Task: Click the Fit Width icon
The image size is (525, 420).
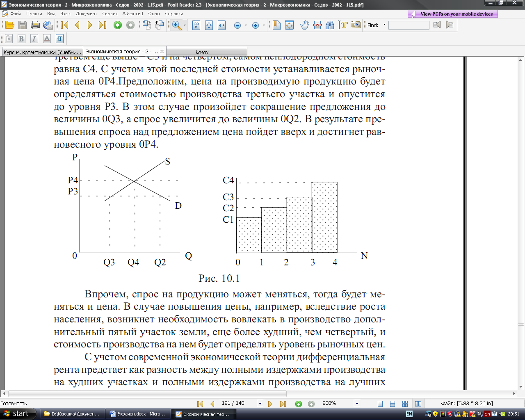Action: pos(221,25)
